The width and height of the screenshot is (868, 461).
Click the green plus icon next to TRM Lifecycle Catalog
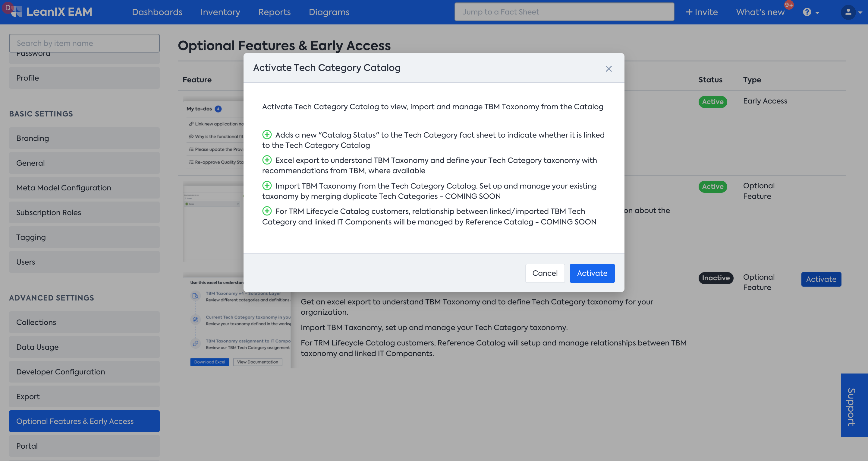(x=267, y=211)
